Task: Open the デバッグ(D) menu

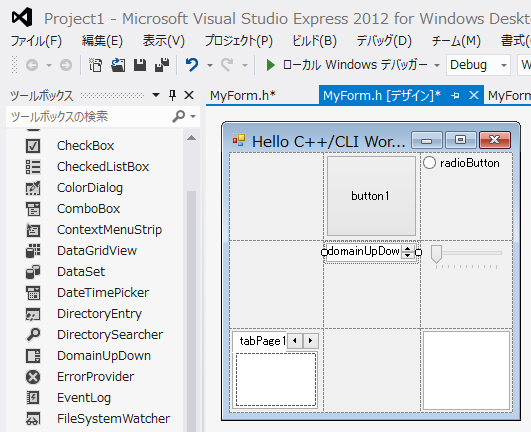Action: (x=384, y=41)
